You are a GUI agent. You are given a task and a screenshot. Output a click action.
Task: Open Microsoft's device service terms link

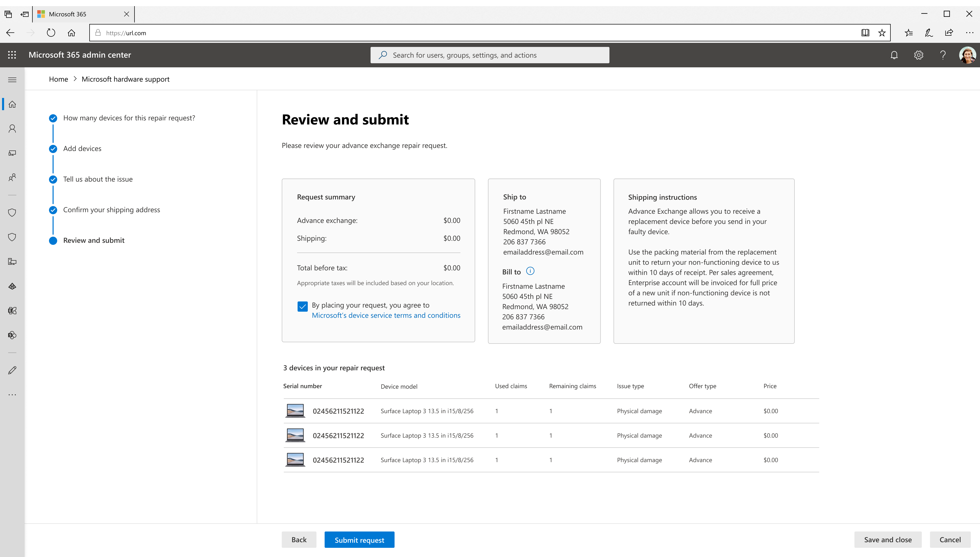[386, 315]
